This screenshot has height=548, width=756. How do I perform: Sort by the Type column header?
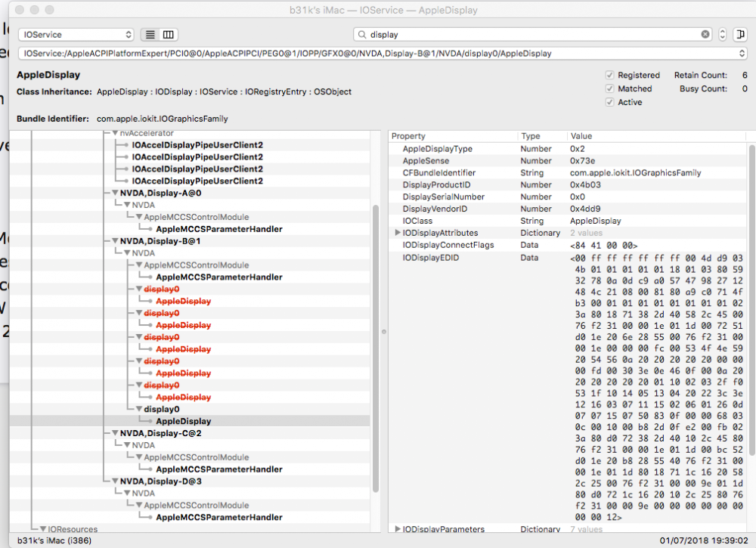[x=542, y=136]
